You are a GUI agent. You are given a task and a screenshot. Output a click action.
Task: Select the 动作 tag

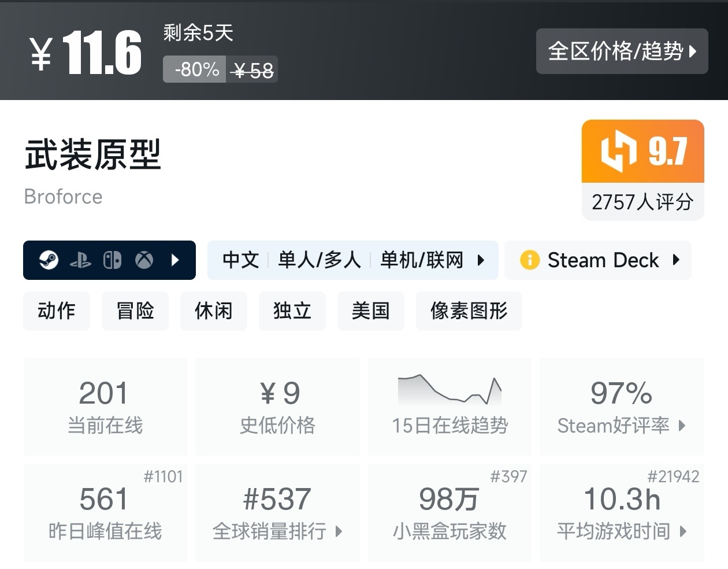pos(57,311)
